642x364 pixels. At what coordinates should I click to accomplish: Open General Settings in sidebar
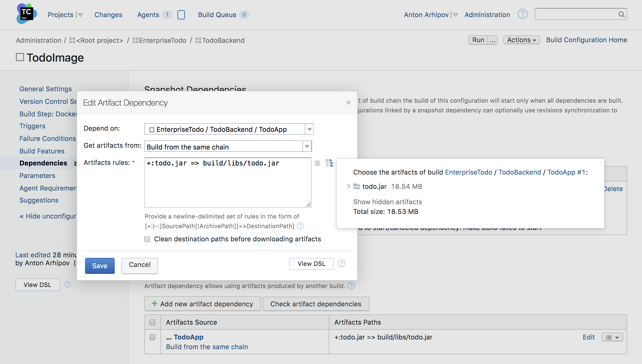[x=46, y=89]
